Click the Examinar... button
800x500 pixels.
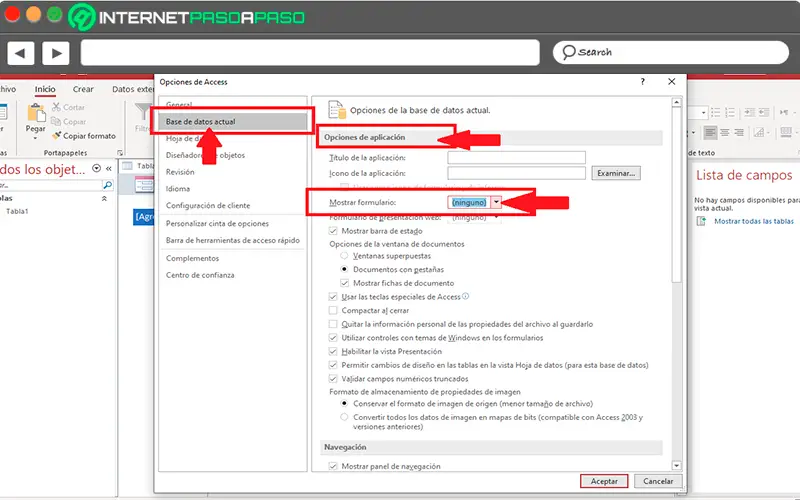coord(616,173)
